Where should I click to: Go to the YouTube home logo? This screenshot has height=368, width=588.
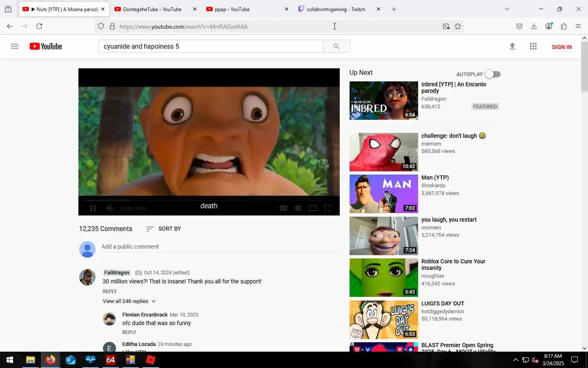(x=46, y=46)
